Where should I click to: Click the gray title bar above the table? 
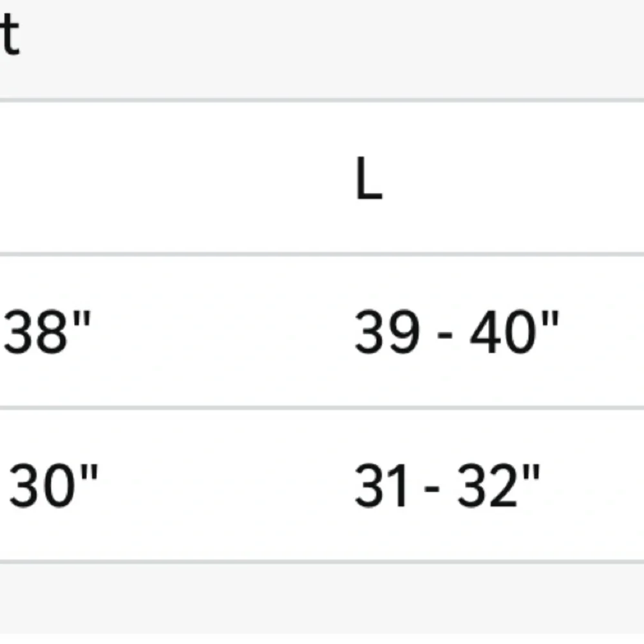click(322, 48)
